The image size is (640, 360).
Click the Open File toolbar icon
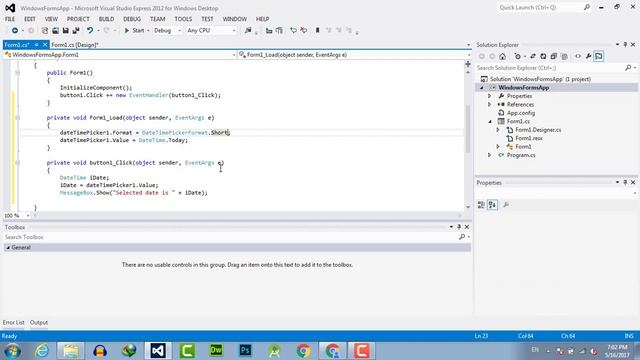(55, 31)
